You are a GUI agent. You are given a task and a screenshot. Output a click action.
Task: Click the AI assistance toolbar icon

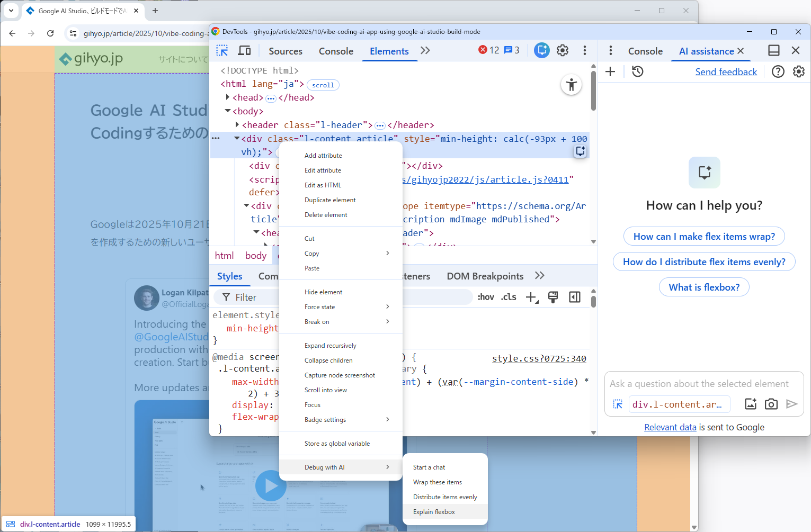541,50
